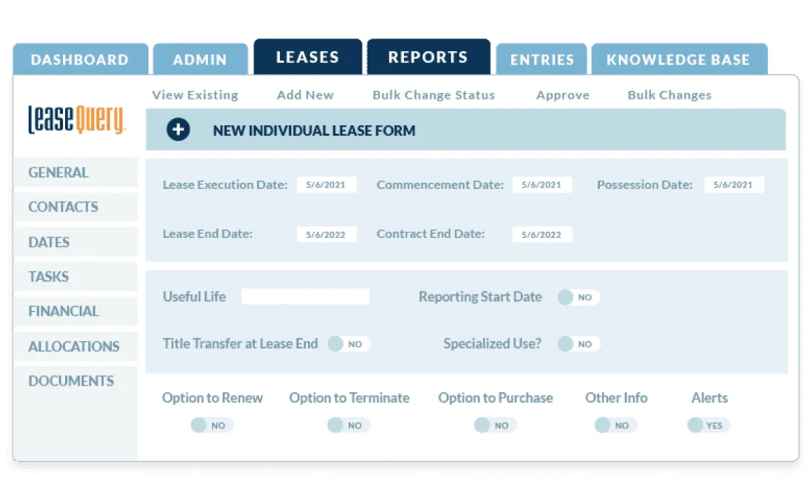Click the View Existing link
Image resolution: width=812 pixels, height=504 pixels.
pyautogui.click(x=195, y=95)
